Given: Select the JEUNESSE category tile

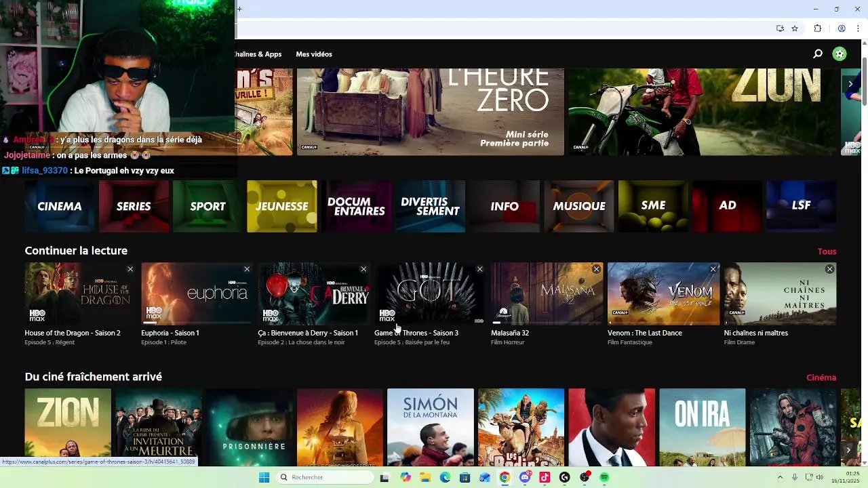Looking at the screenshot, I should tap(282, 206).
